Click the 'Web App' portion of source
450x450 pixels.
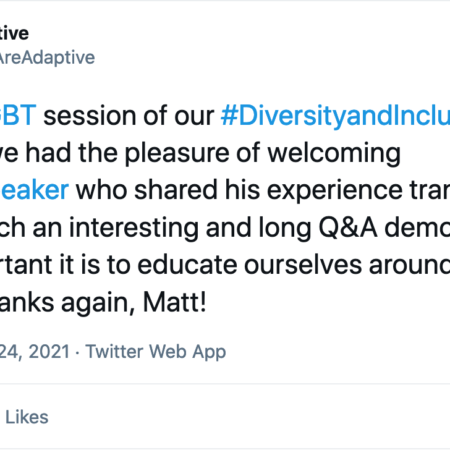click(x=187, y=353)
